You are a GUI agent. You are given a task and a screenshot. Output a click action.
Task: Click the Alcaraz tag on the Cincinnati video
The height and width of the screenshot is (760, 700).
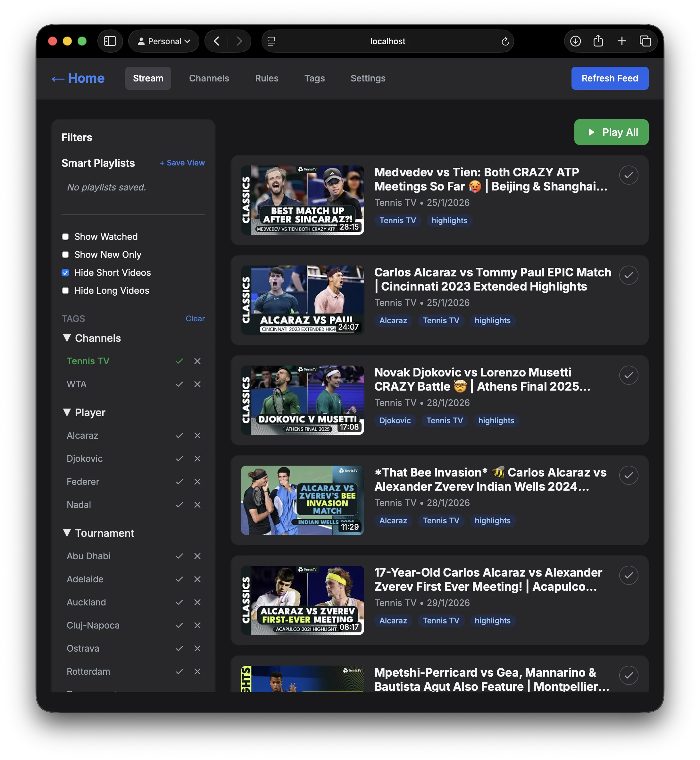[393, 321]
